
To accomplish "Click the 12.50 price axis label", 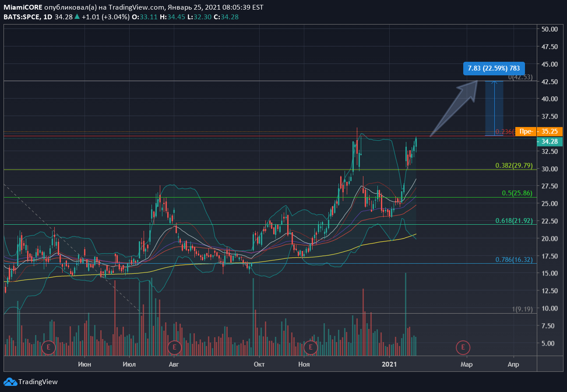I will (x=549, y=291).
